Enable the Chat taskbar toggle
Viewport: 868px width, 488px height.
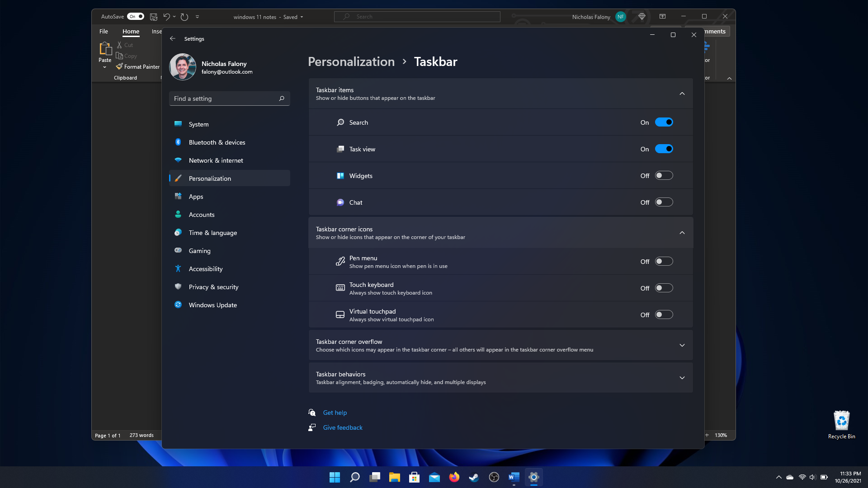[x=664, y=202]
